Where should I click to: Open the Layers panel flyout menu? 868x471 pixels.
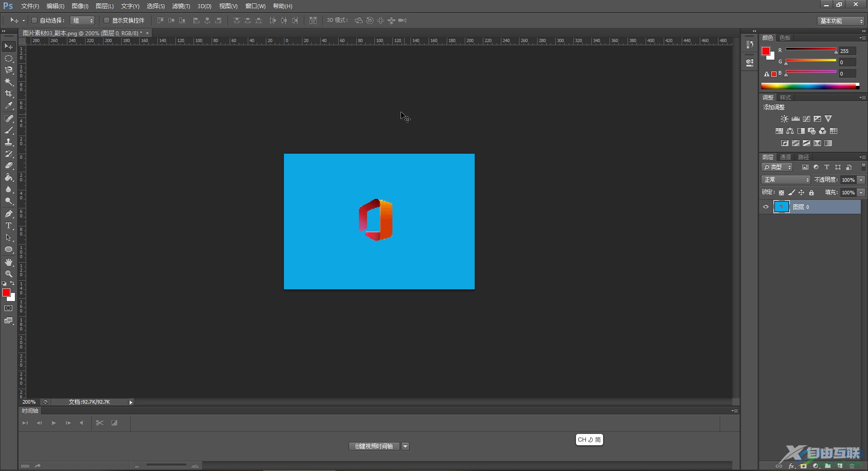862,157
